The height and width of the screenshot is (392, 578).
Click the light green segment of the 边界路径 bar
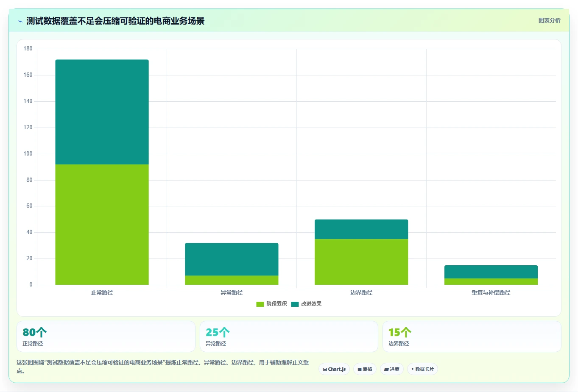pyautogui.click(x=361, y=262)
